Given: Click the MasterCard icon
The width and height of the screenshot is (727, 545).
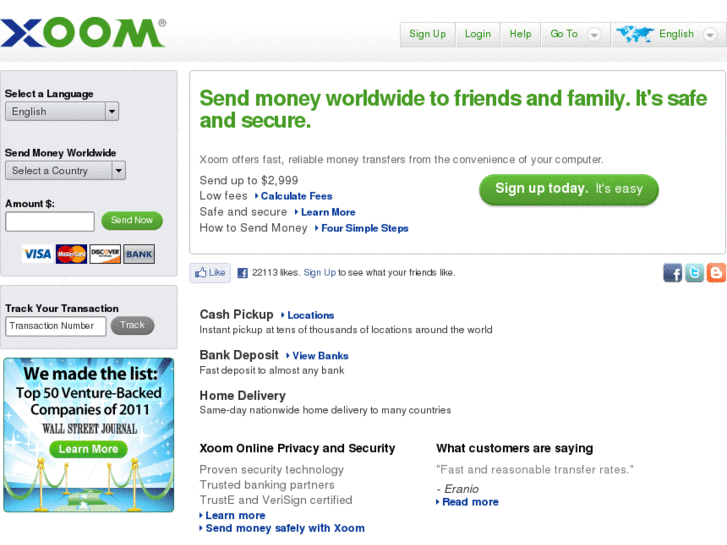Looking at the screenshot, I should (x=71, y=254).
